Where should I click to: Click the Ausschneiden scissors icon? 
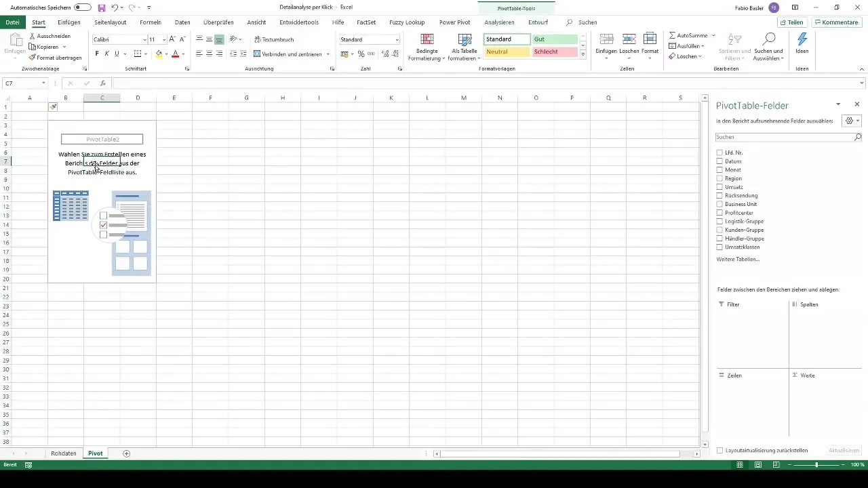pyautogui.click(x=33, y=36)
